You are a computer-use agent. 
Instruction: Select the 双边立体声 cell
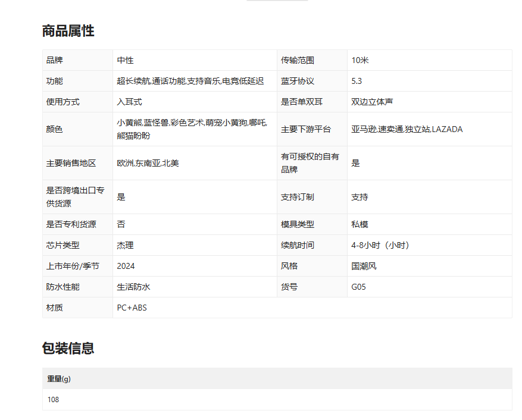(372, 102)
